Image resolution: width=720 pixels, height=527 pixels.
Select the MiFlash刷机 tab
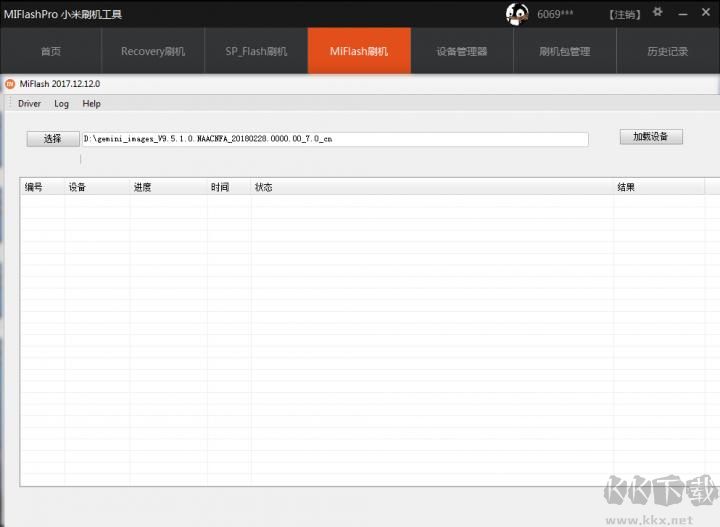[x=359, y=51]
